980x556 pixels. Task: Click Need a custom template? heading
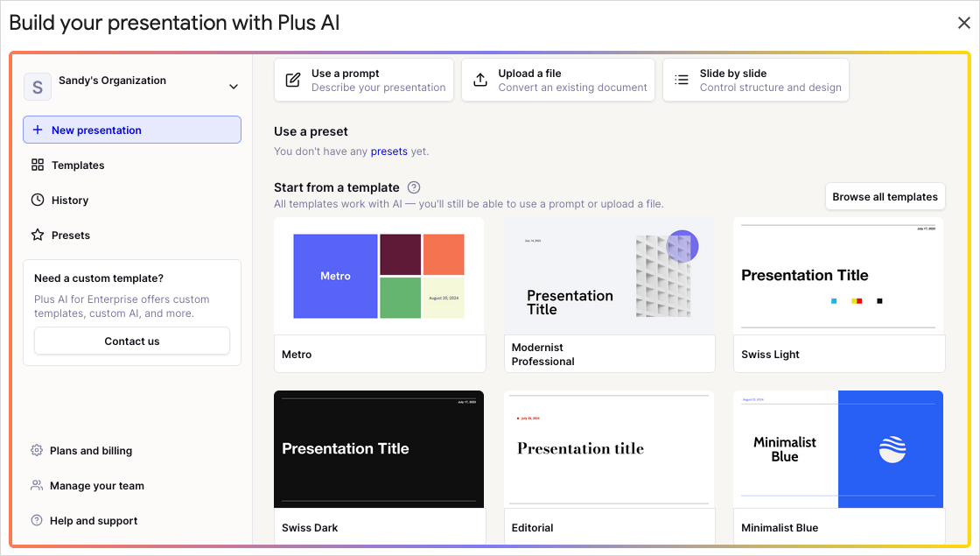click(x=99, y=278)
